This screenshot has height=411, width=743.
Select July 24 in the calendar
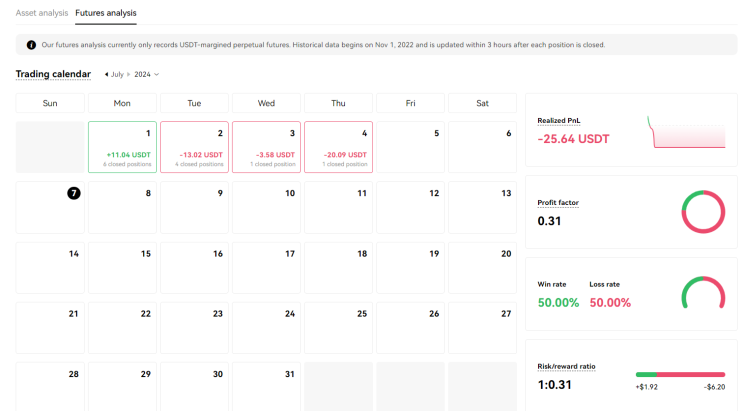[x=266, y=328]
